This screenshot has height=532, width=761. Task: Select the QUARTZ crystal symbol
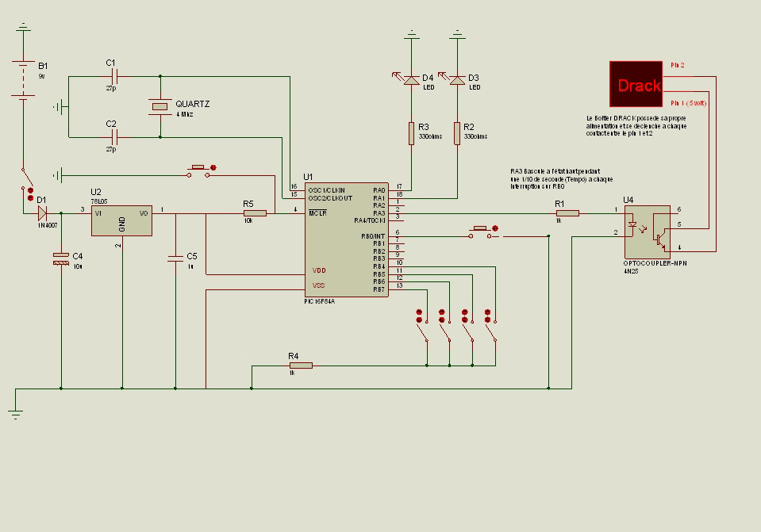click(x=160, y=107)
